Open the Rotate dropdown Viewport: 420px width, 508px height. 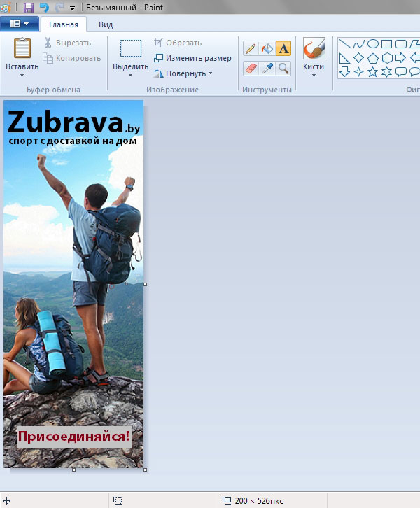coord(183,73)
